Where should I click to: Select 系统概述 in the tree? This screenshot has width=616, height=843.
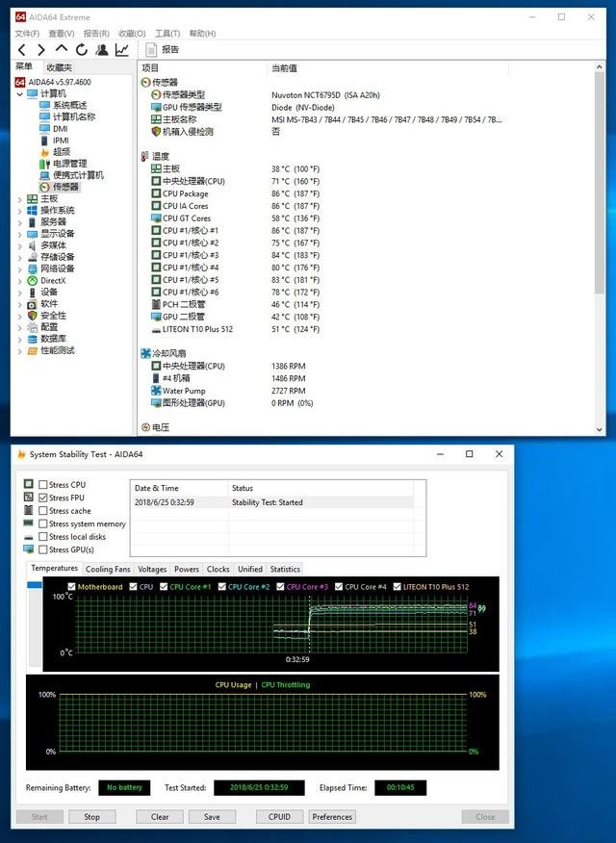pos(70,105)
